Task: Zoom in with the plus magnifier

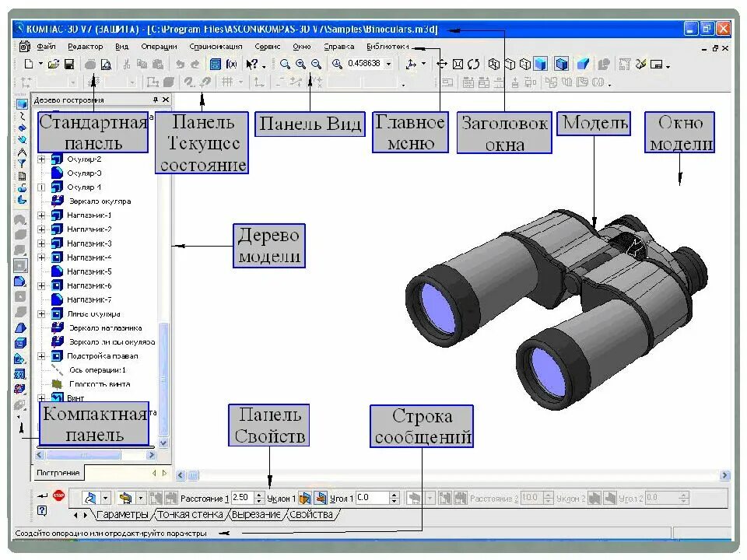Action: click(x=300, y=64)
